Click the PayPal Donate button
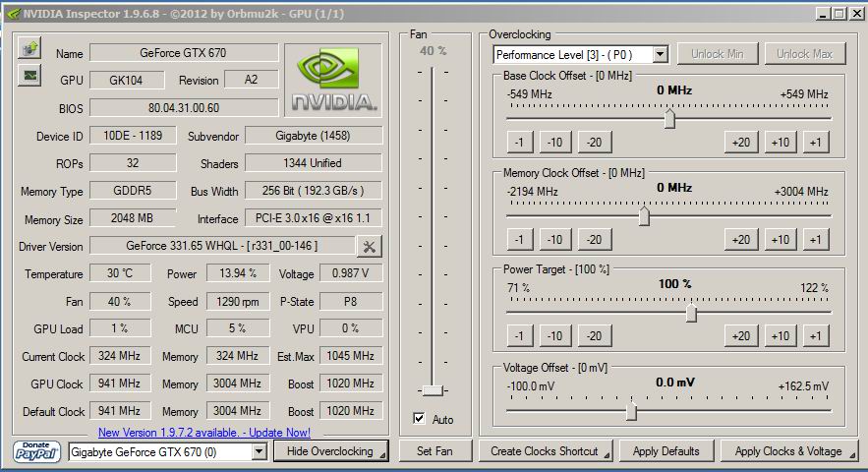Screen dimensions: 868x472 [37, 451]
